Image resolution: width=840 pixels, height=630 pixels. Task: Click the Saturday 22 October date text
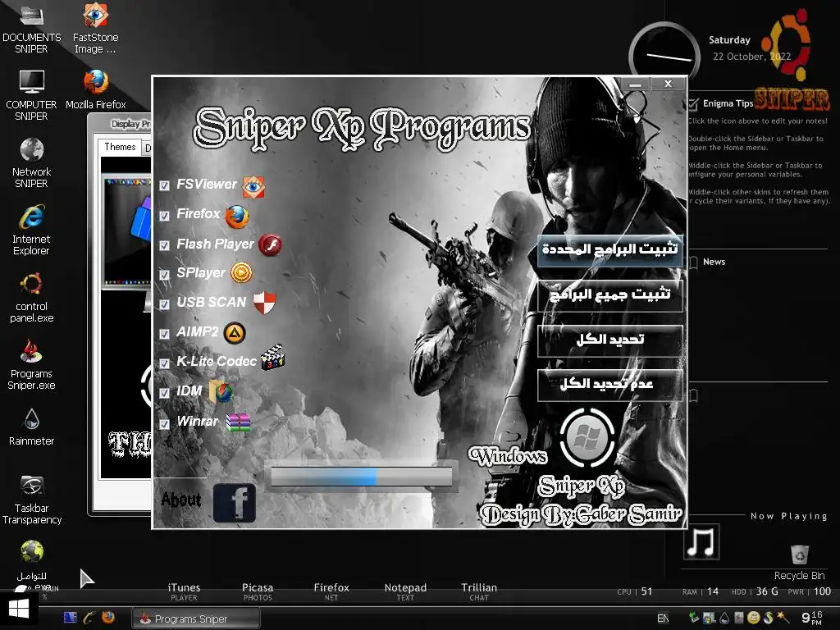tap(751, 48)
